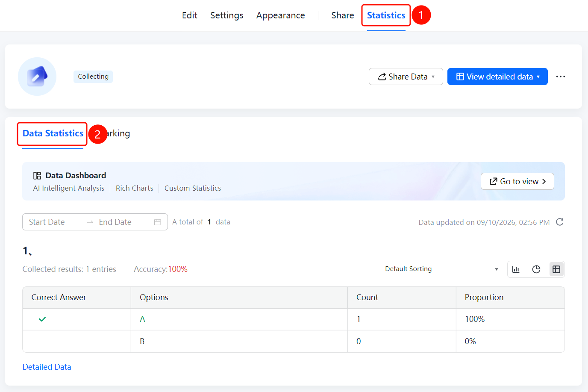Open the Edit tab
The image size is (588, 392).
point(190,15)
